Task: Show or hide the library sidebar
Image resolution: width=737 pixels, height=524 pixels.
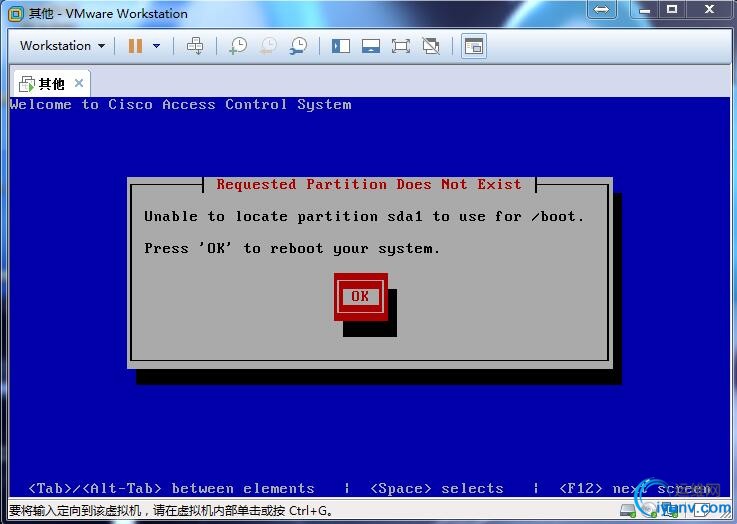Action: click(341, 46)
